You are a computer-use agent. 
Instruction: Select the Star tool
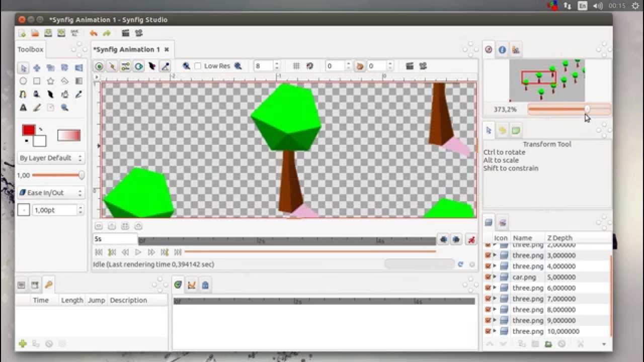click(x=51, y=81)
